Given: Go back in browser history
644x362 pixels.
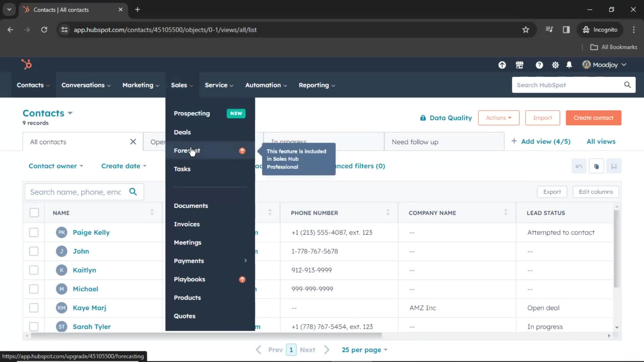Looking at the screenshot, I should tap(10, 30).
